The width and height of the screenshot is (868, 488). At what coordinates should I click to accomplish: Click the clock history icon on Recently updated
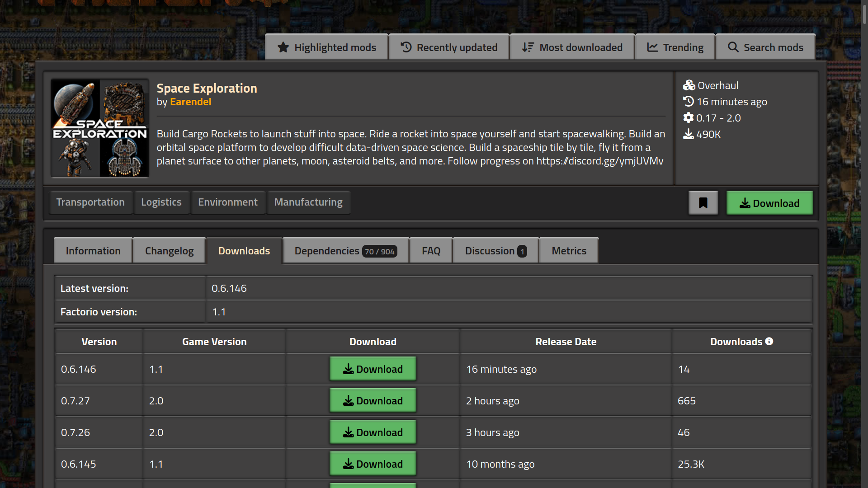tap(406, 47)
